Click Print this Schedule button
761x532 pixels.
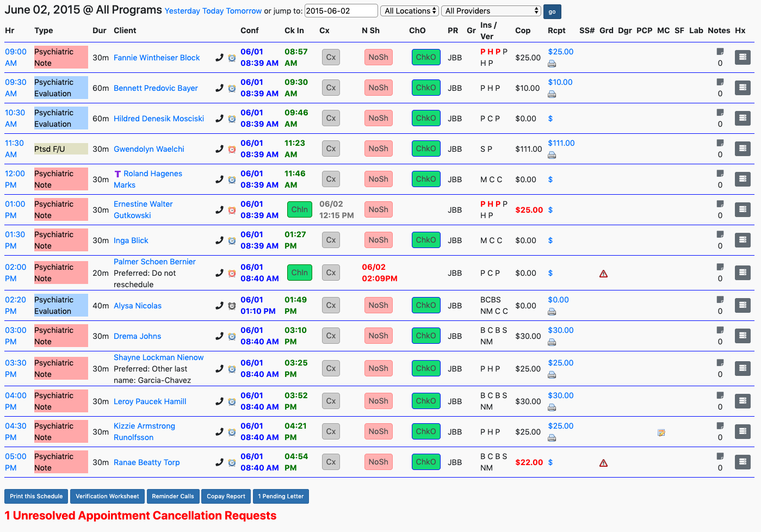[x=36, y=496]
